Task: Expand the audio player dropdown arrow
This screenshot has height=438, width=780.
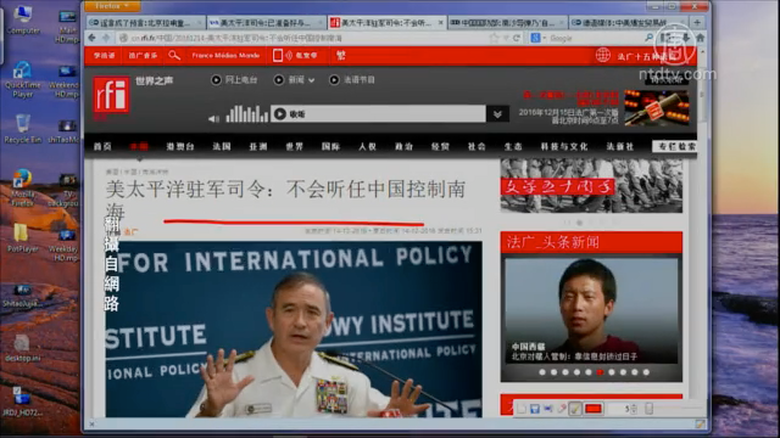Action: [497, 114]
